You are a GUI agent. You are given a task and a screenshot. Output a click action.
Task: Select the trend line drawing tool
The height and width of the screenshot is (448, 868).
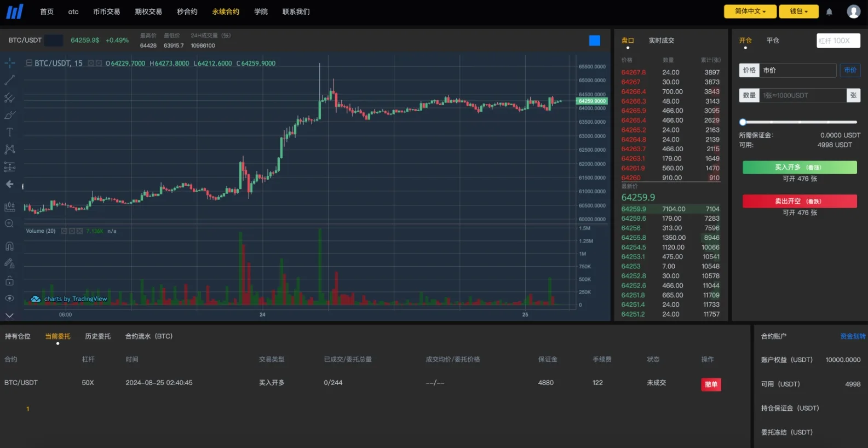tap(9, 81)
